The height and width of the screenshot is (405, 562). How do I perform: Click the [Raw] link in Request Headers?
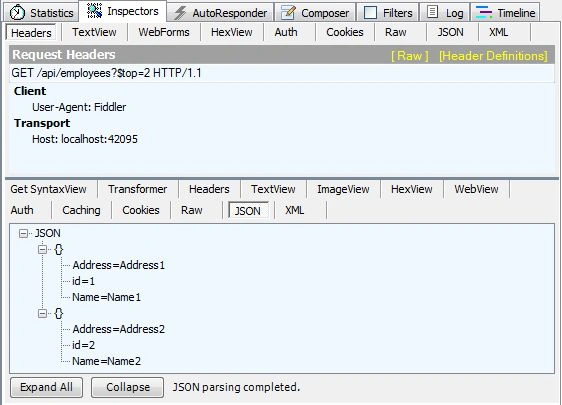coord(410,56)
